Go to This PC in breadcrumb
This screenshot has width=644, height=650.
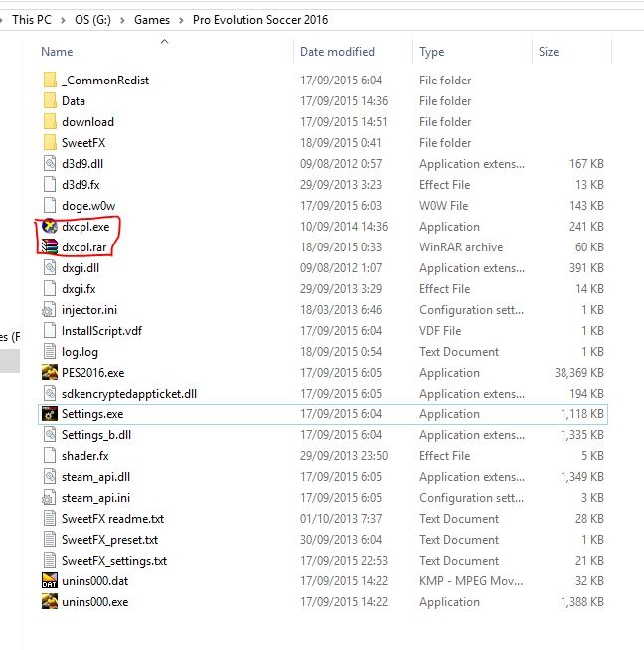point(32,20)
